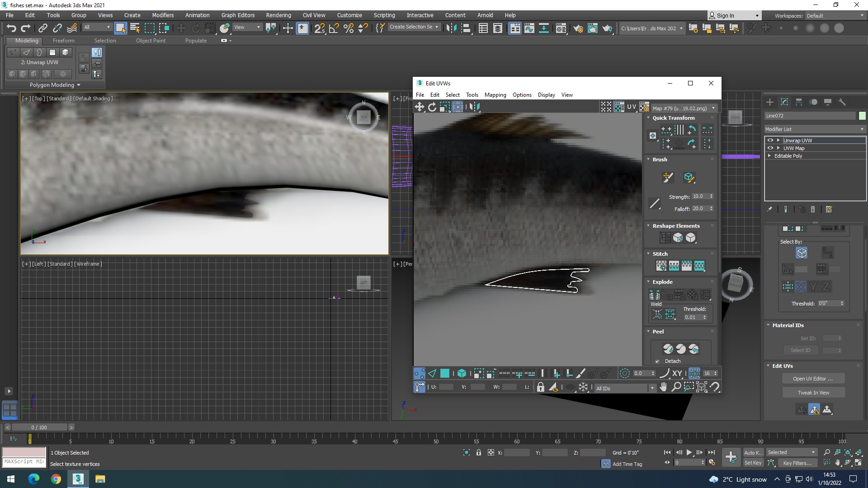Open the Utilities wrench panel

click(x=842, y=102)
